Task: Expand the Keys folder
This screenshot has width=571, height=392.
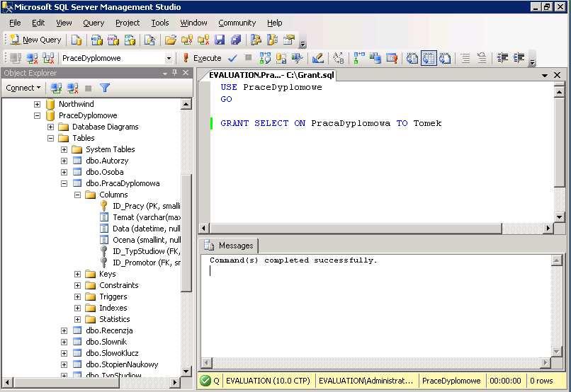Action: point(77,274)
